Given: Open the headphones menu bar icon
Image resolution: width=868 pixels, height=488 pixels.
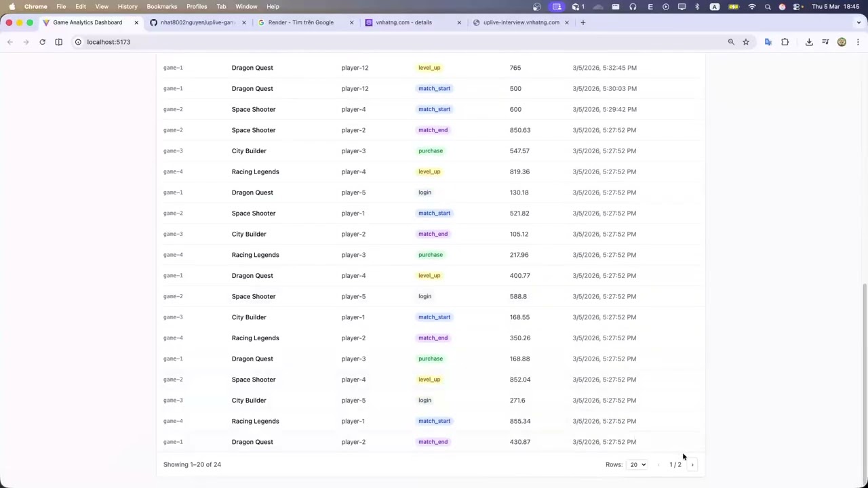Looking at the screenshot, I should click(x=633, y=7).
